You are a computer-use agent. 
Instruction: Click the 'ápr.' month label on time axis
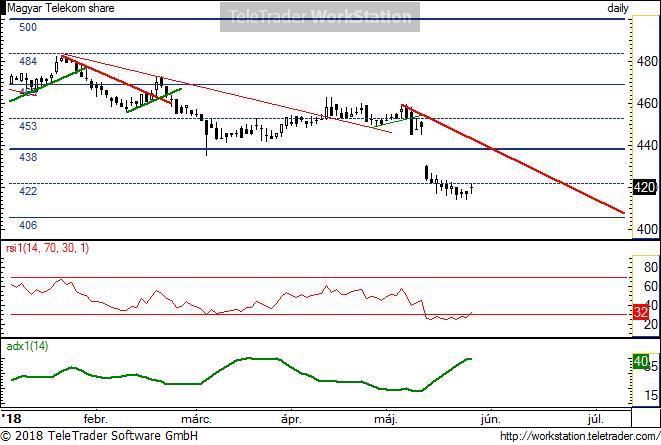point(291,419)
